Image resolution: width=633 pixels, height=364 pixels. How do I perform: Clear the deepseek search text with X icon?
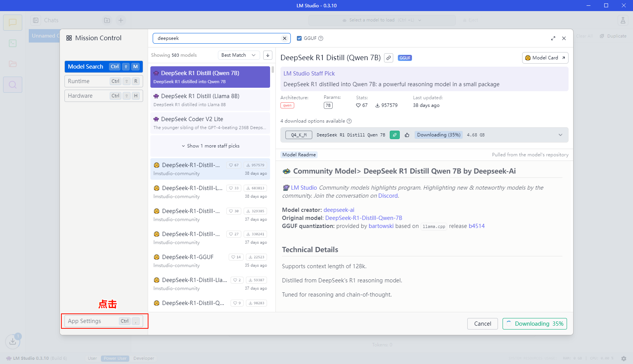(284, 38)
